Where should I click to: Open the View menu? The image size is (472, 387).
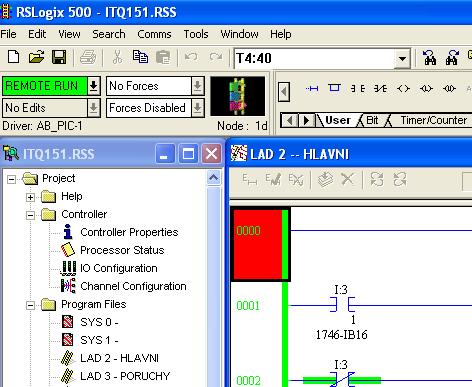pyautogui.click(x=69, y=34)
